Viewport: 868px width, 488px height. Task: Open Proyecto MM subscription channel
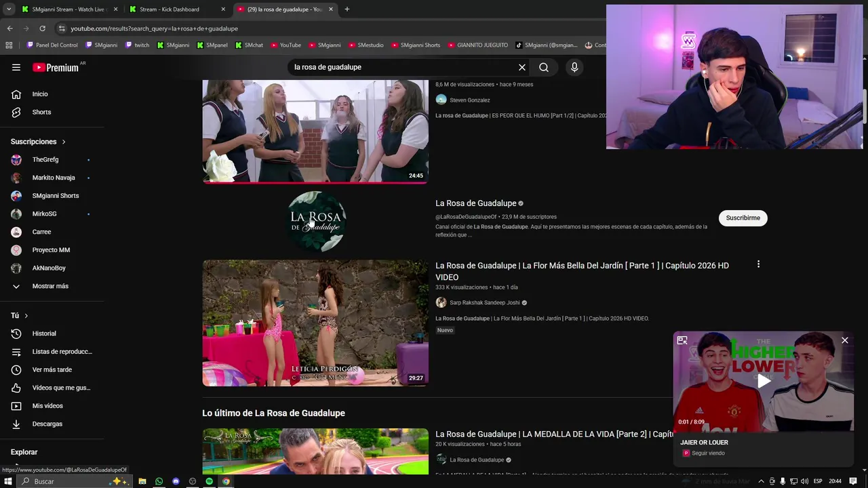52,250
